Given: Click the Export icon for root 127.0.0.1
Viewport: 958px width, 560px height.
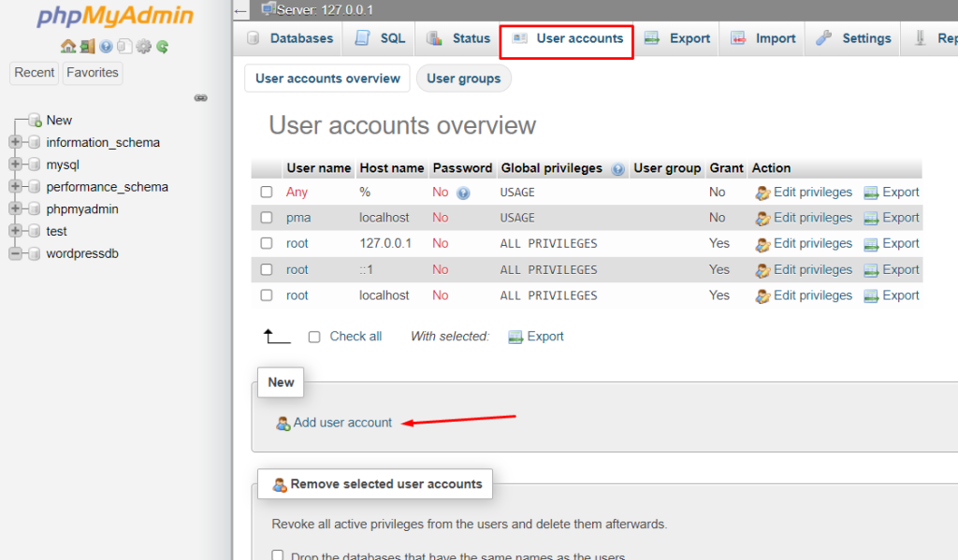Looking at the screenshot, I should [x=871, y=245].
